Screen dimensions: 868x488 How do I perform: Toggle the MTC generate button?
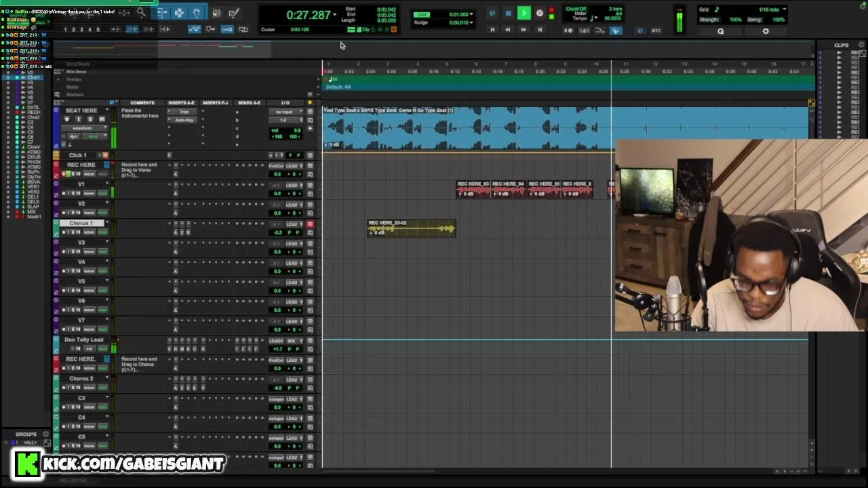pyautogui.click(x=656, y=30)
